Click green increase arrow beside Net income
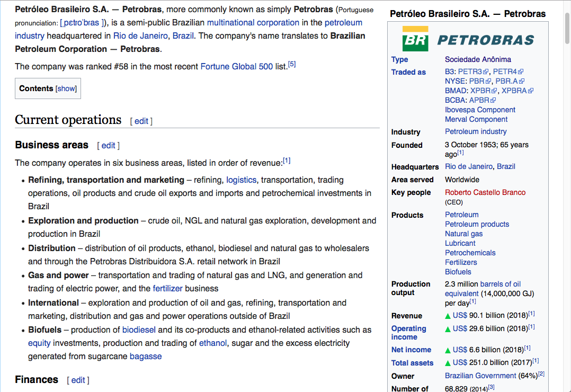Image resolution: width=571 pixels, height=392 pixels. click(448, 350)
